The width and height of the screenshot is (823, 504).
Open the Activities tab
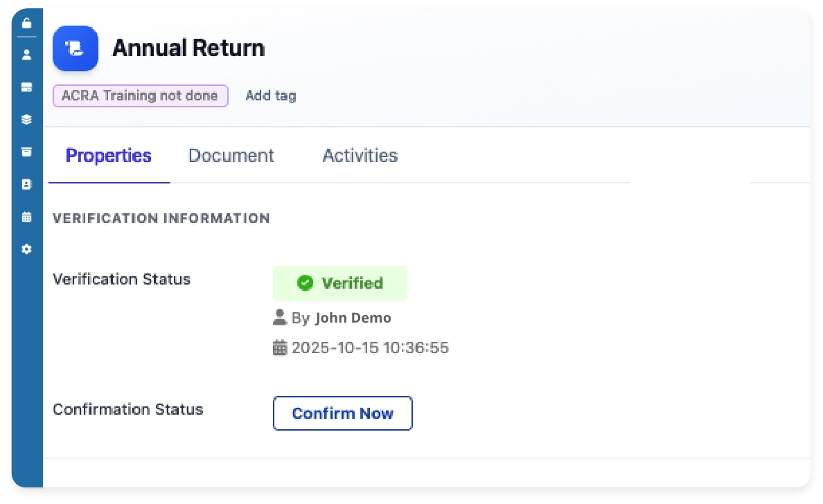point(360,155)
